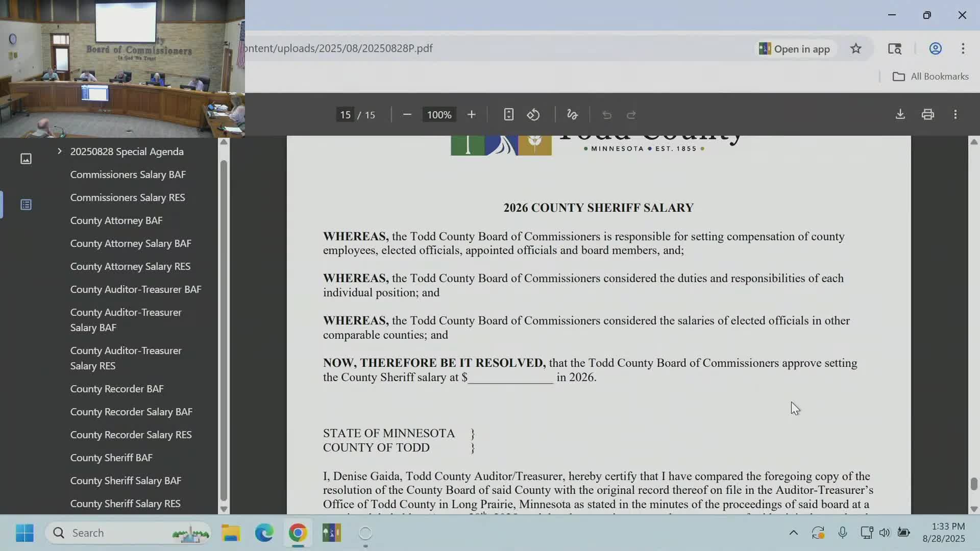
Task: Open the Chrome profile avatar
Action: [x=935, y=48]
